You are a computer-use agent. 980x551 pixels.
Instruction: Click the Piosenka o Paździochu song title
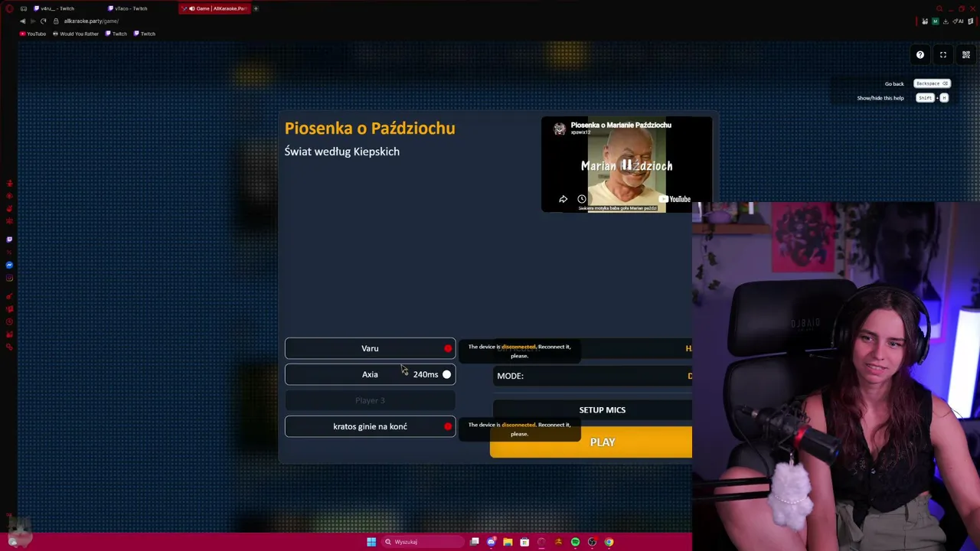tap(370, 128)
